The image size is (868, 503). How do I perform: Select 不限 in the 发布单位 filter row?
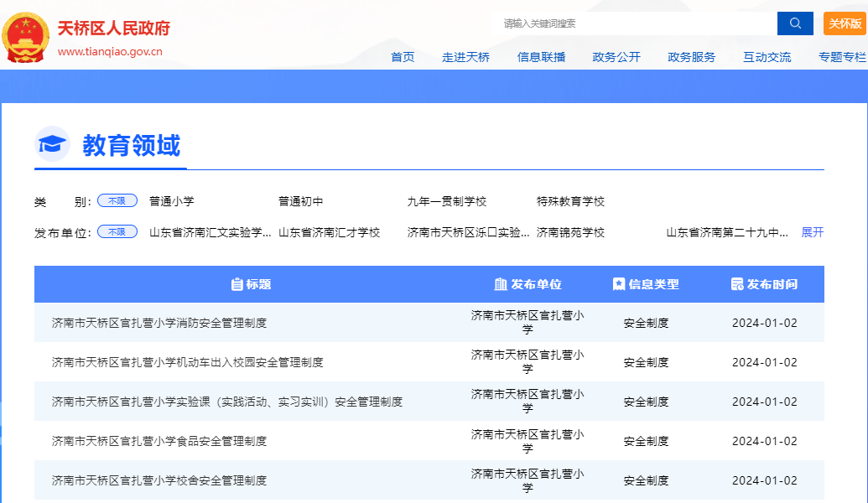[x=117, y=232]
